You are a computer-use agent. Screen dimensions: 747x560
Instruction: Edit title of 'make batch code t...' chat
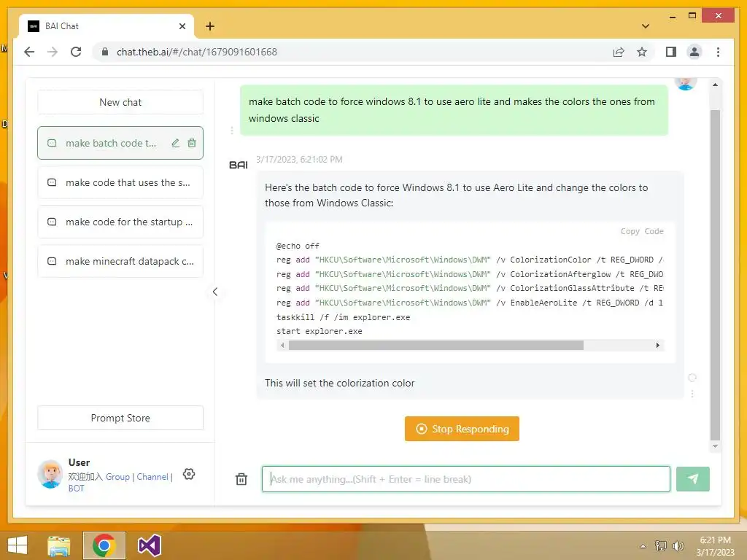175,143
